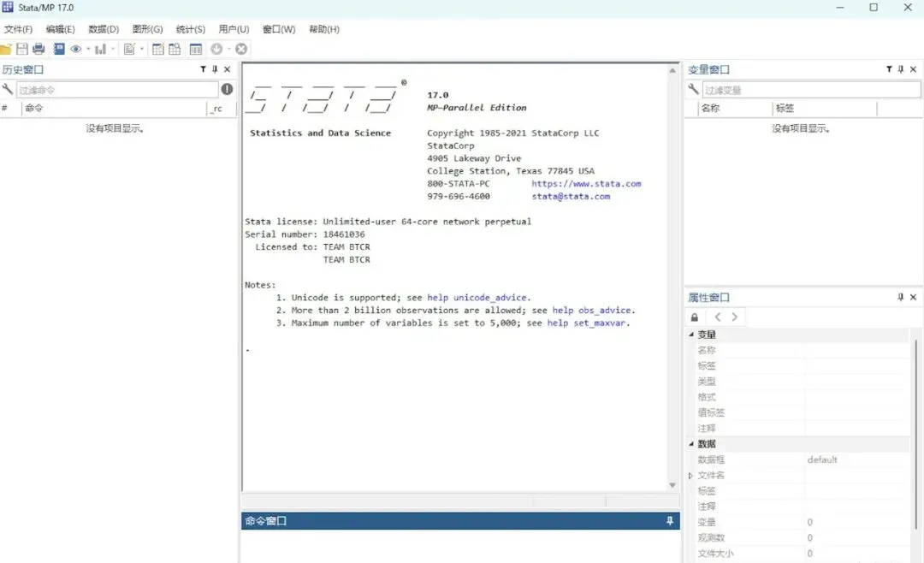
Task: Click the previous variable arrow in Properties
Action: coord(718,317)
